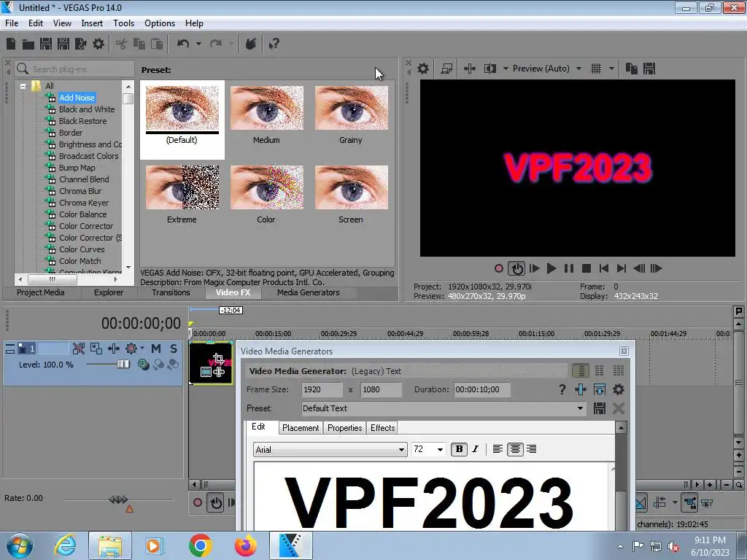Open the font size 72 dropdown
Image resolution: width=747 pixels, height=560 pixels.
pyautogui.click(x=440, y=449)
